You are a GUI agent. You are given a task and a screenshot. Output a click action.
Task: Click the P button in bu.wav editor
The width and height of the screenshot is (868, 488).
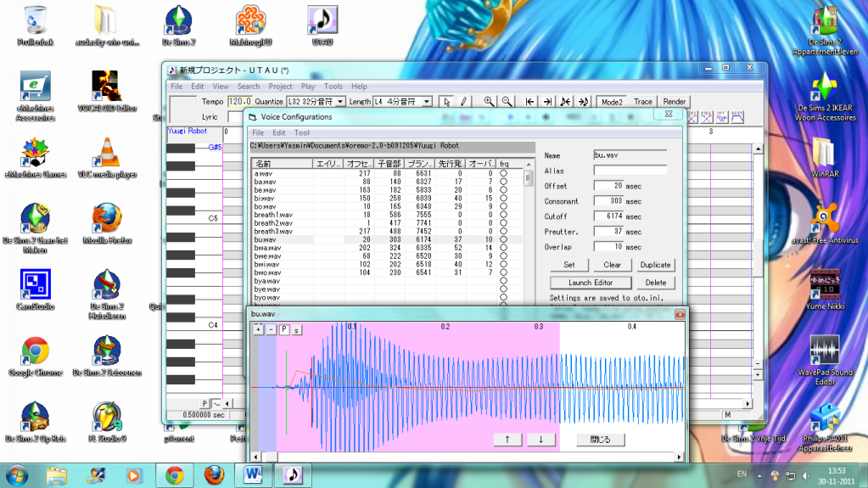pos(284,329)
